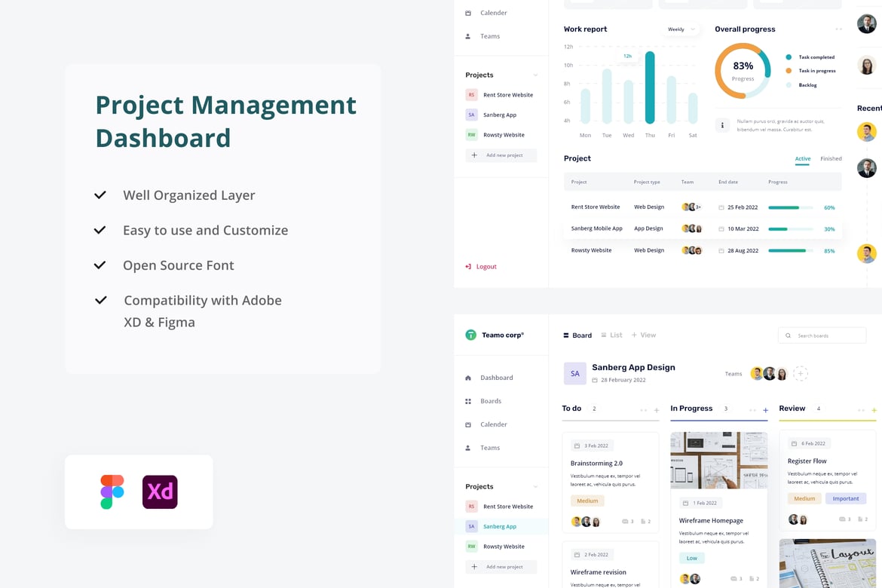Click the Medium tag on Brainstorming 2.0
This screenshot has height=588, width=882.
(587, 501)
